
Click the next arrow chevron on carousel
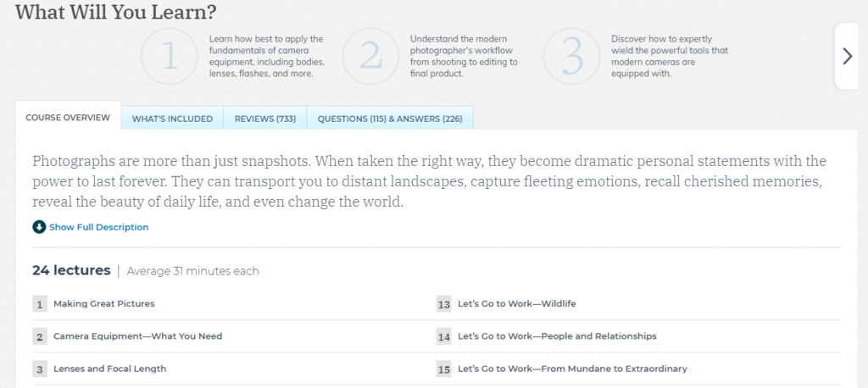pos(847,56)
